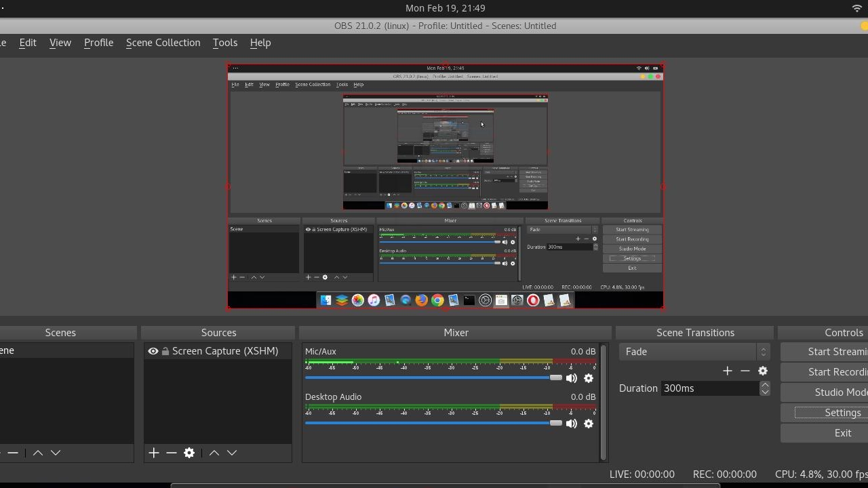Toggle lock on Screen Capture source
Viewport: 868px width, 488px height.
tap(165, 351)
